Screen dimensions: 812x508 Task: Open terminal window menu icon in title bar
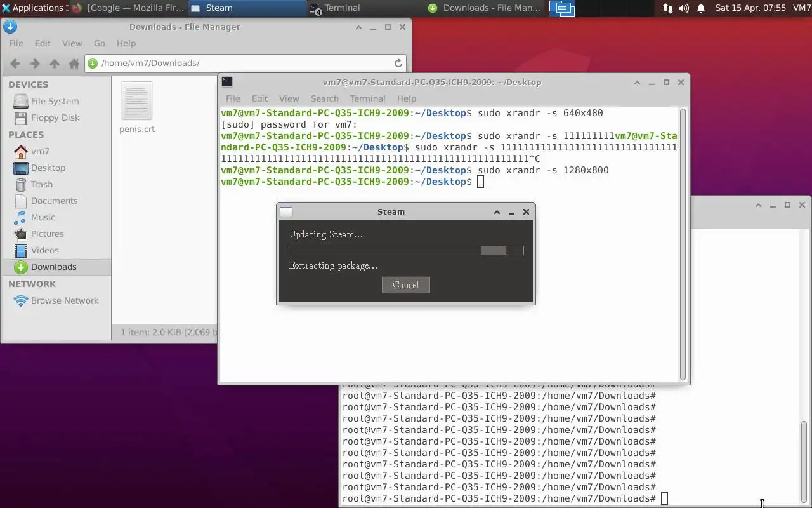227,82
